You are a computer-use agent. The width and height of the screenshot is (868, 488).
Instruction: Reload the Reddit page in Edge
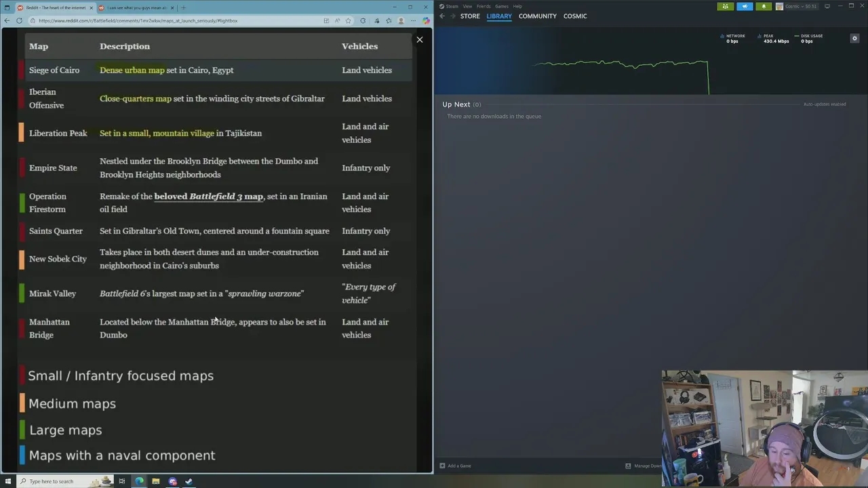tap(19, 20)
